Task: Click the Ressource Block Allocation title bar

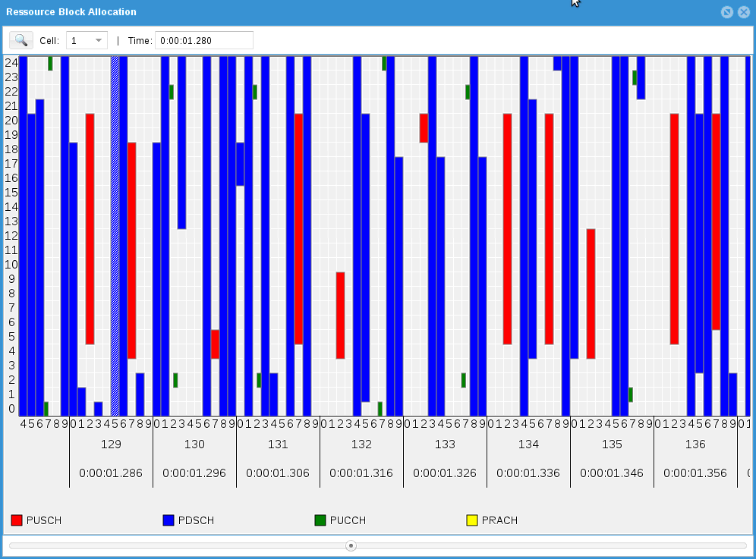Action: [x=304, y=12]
